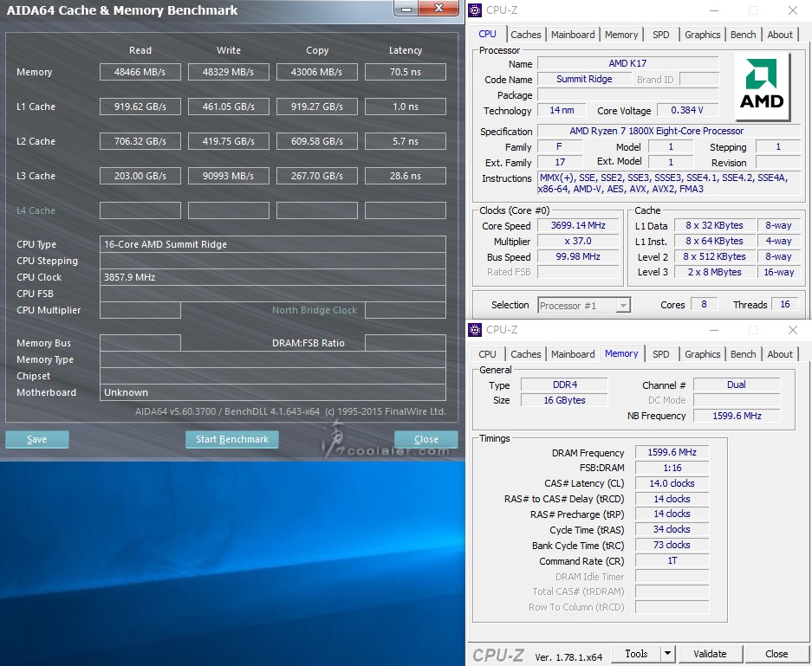This screenshot has width=812, height=666.
Task: Click the Memory Latency value 70.5 ns
Action: [x=406, y=72]
